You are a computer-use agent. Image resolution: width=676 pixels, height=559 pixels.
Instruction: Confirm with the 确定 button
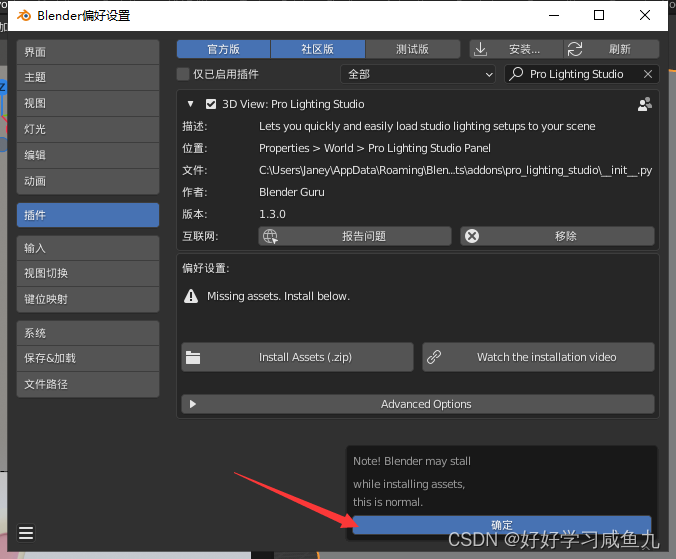(x=502, y=525)
